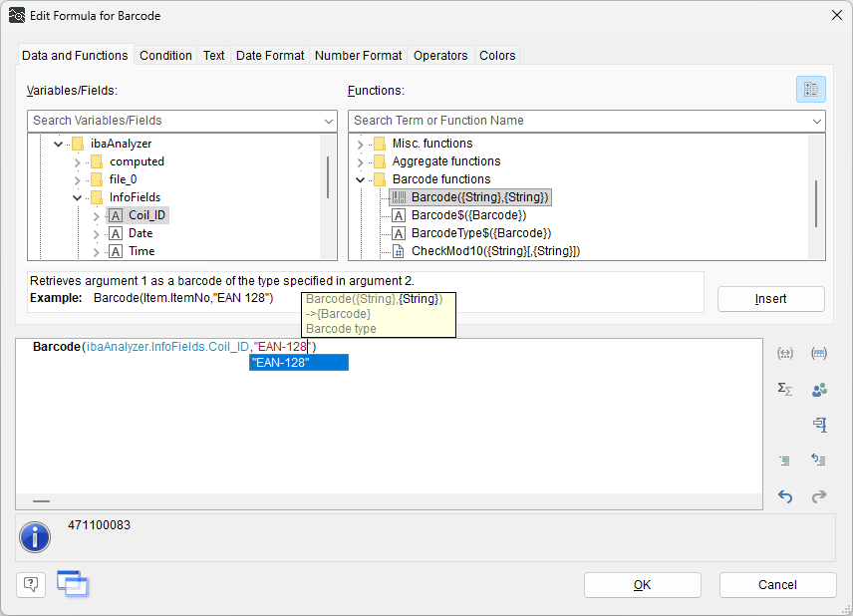Switch to the Condition tab
853x616 pixels.
165,56
